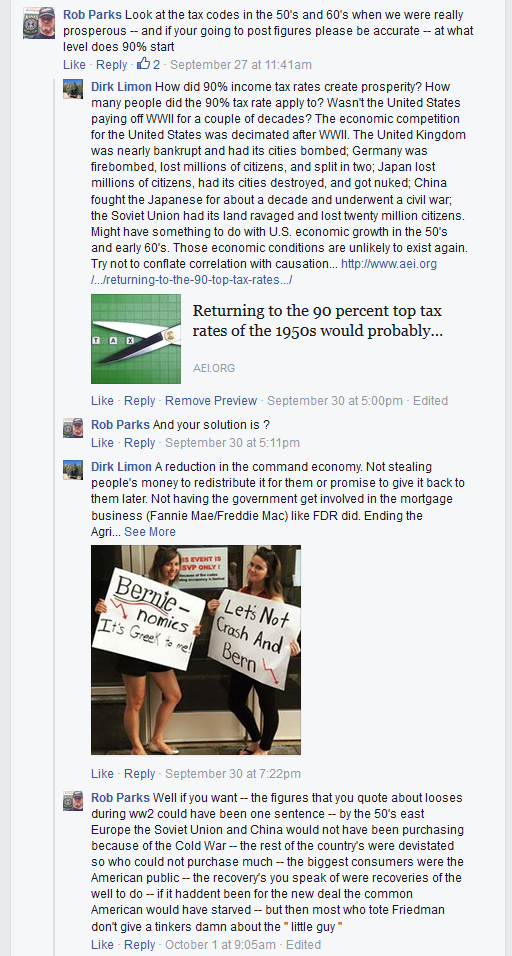Screen dimensions: 512x956
Task: Expand Dirk Limon's comment with See More
Action: tap(150, 532)
